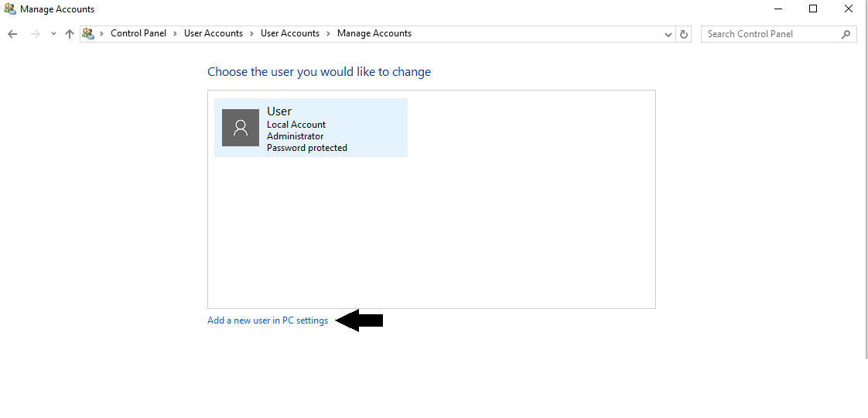Expand the chevron right after Control Panel
Screen dimensions: 868x418
(175, 34)
